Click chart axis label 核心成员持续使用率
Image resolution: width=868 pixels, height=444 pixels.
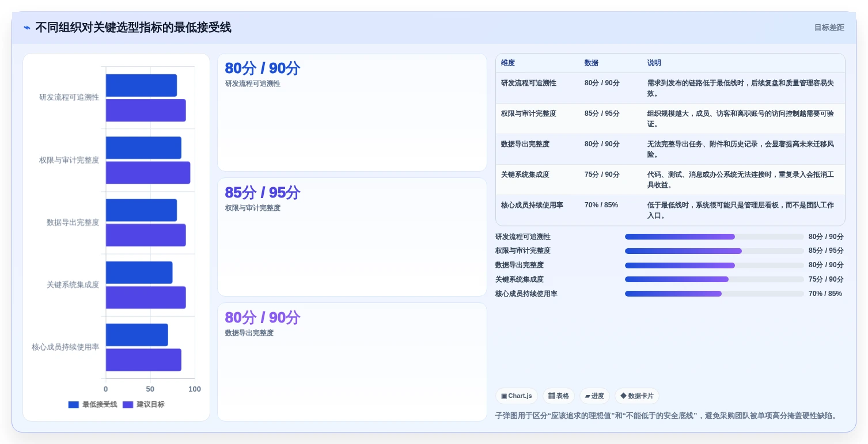[65, 347]
